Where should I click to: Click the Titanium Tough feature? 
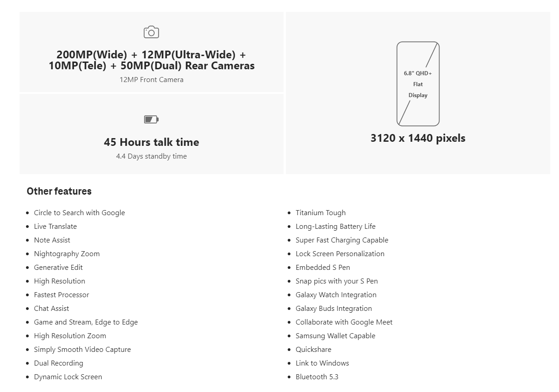(321, 213)
